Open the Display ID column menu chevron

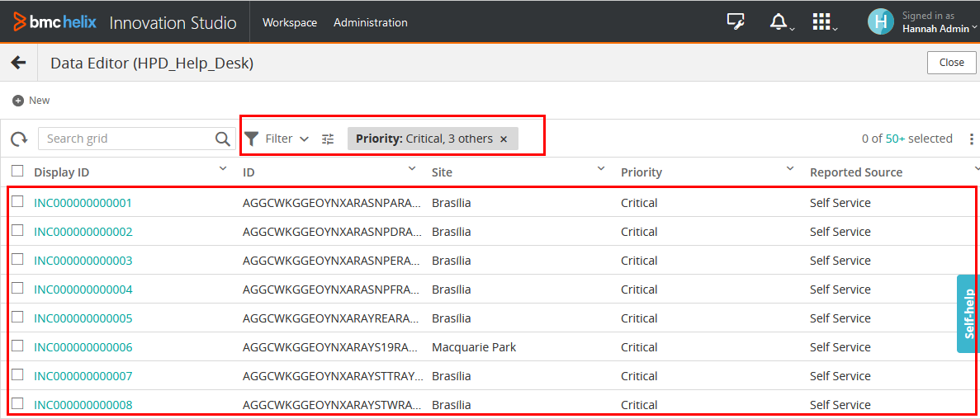[222, 169]
